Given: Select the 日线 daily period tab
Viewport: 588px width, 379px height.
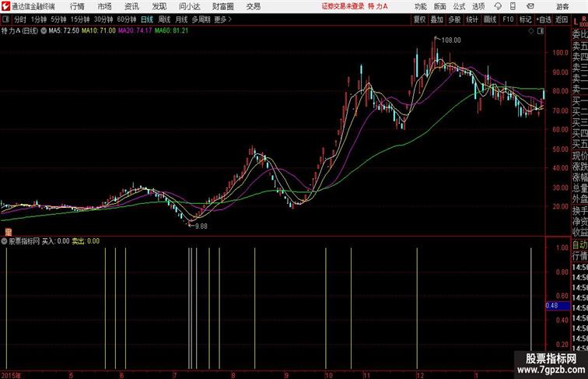Looking at the screenshot, I should click(147, 19).
